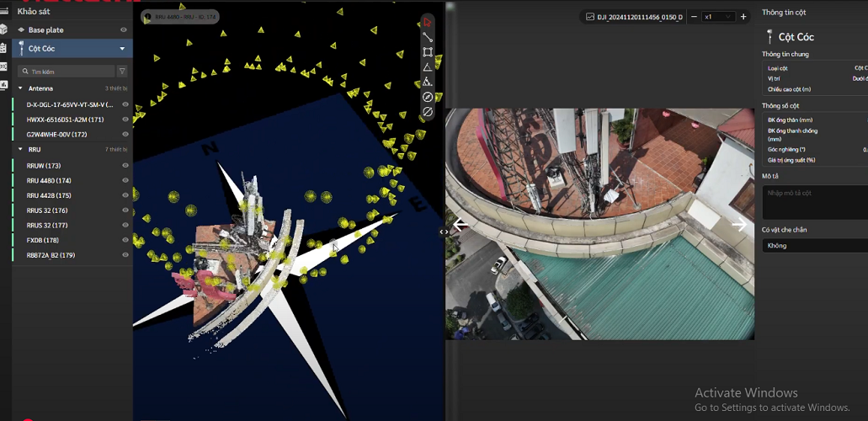Image resolution: width=868 pixels, height=421 pixels.
Task: Select the red cursor pointer tool
Action: pos(428,22)
